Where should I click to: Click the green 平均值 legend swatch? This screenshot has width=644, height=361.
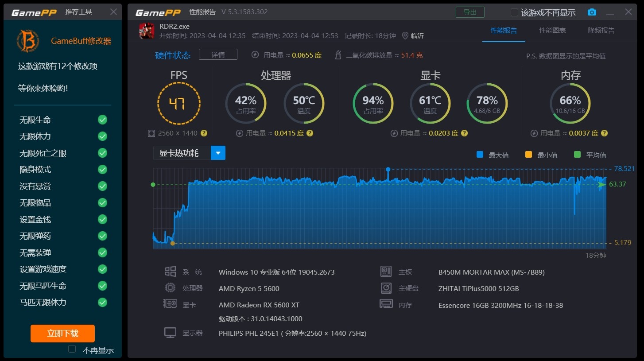tap(577, 155)
